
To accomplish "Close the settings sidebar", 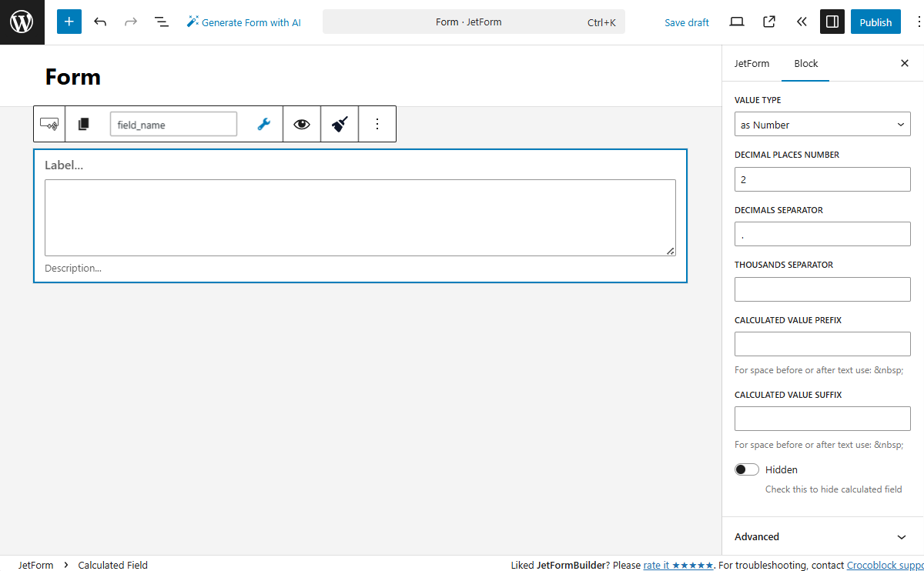I will [x=905, y=63].
